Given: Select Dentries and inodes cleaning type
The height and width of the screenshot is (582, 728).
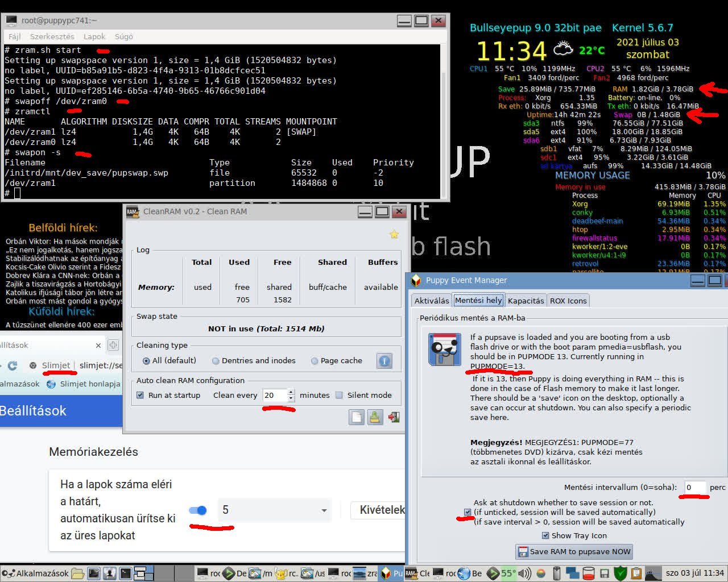Looking at the screenshot, I should [254, 361].
